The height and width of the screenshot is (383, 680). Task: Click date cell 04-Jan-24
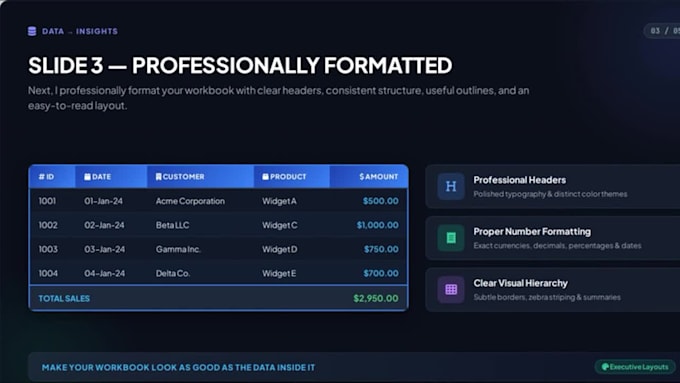click(105, 273)
